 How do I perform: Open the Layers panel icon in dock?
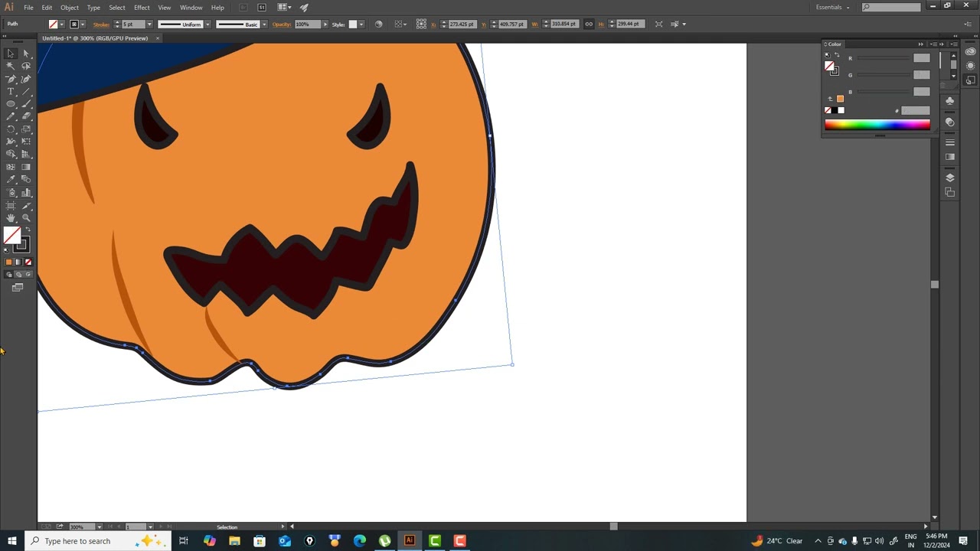coord(950,178)
